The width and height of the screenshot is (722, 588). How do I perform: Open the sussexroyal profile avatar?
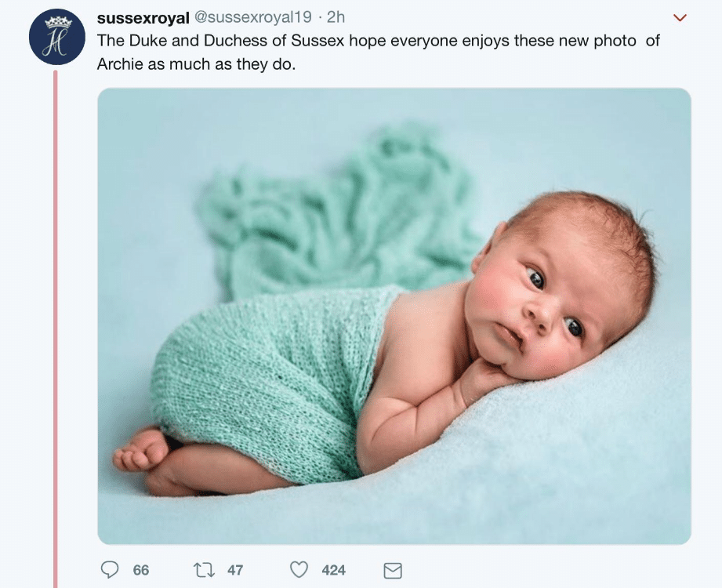click(x=56, y=38)
